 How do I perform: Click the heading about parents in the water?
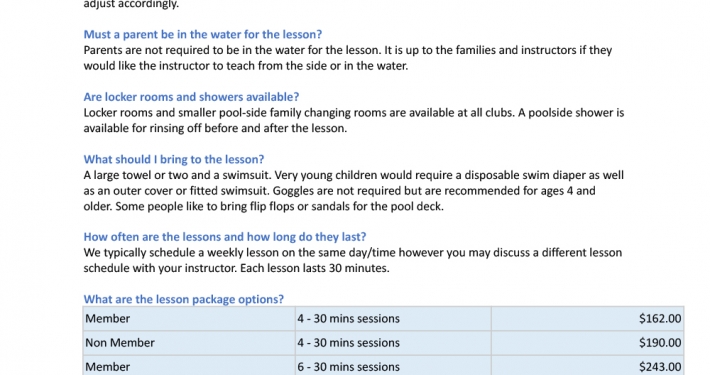202,34
